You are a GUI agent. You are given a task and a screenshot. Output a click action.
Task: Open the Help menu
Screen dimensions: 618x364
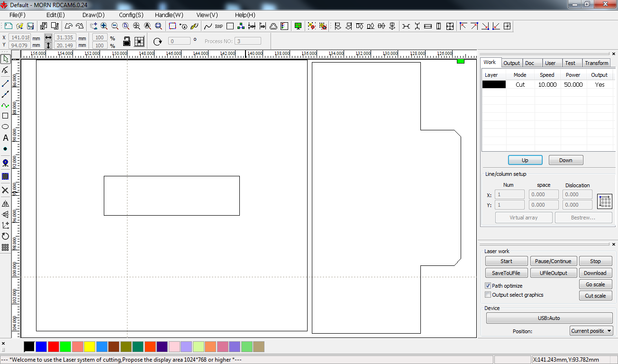[x=245, y=15]
